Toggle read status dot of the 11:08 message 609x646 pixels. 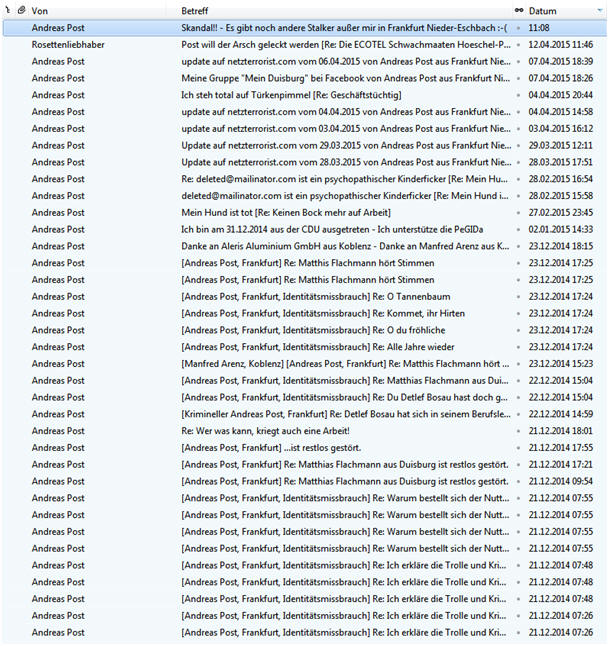point(518,28)
